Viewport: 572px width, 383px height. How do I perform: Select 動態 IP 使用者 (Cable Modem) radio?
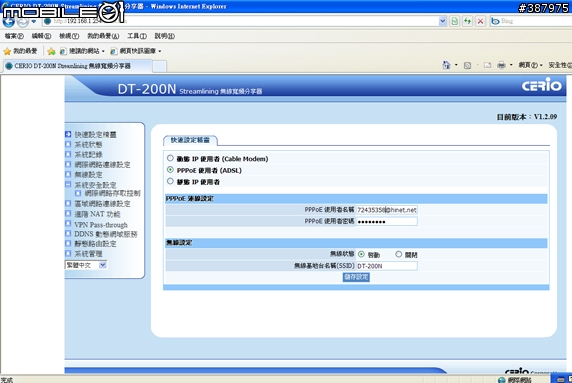[170, 158]
